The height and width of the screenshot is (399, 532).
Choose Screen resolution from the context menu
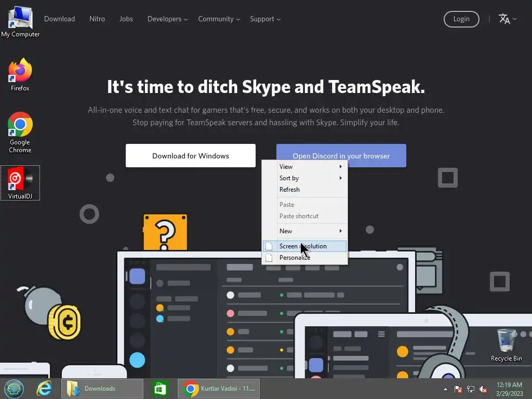click(304, 246)
